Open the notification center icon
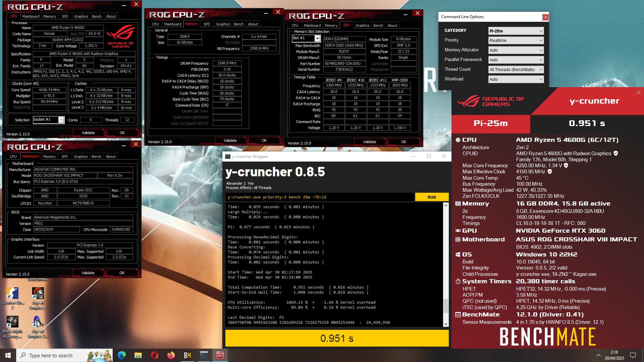644x362 pixels. [x=633, y=355]
